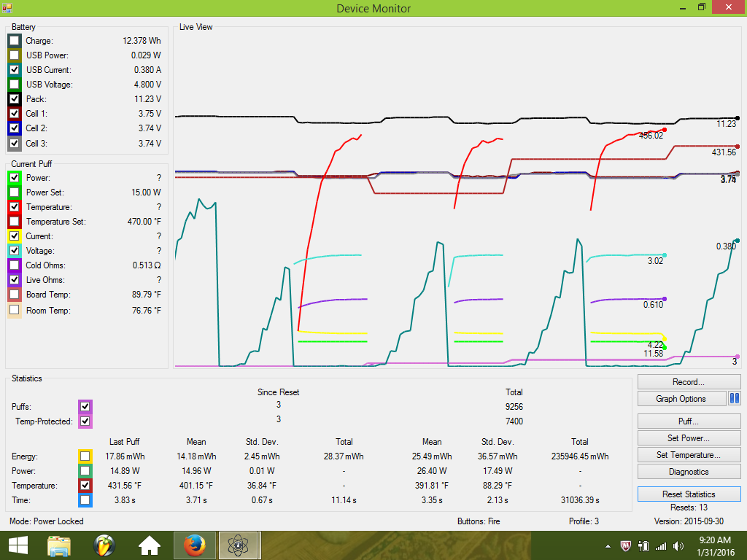
Task: Show hidden system tray icons
Action: tap(608, 545)
